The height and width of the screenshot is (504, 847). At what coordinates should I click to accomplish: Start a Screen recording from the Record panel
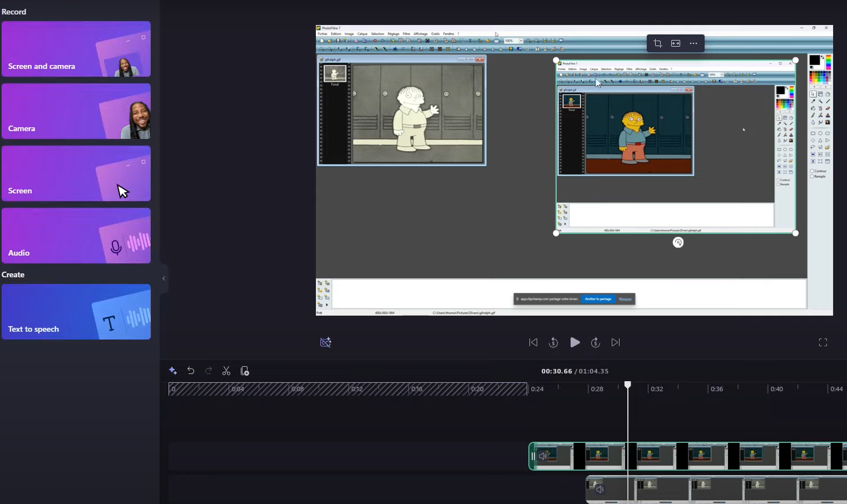point(76,173)
